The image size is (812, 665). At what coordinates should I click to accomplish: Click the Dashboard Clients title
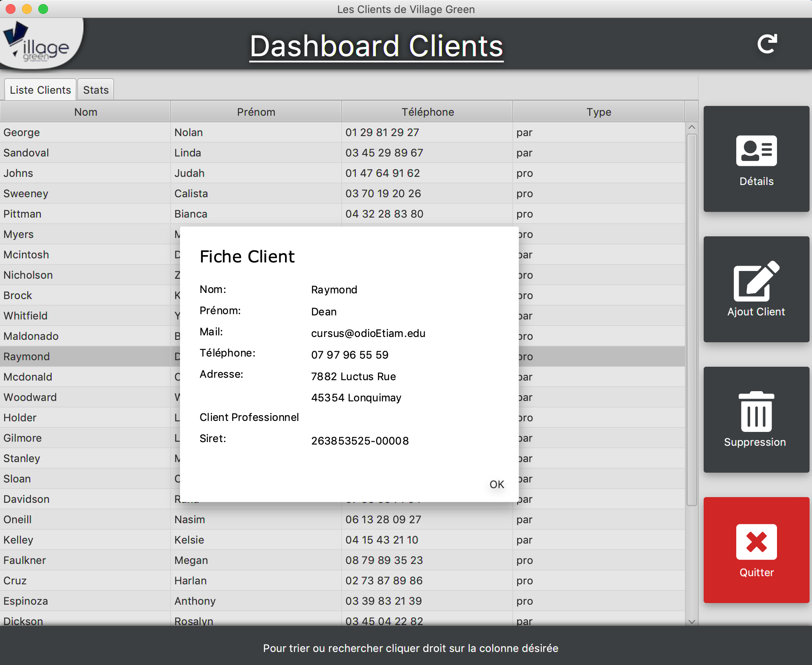[x=376, y=46]
